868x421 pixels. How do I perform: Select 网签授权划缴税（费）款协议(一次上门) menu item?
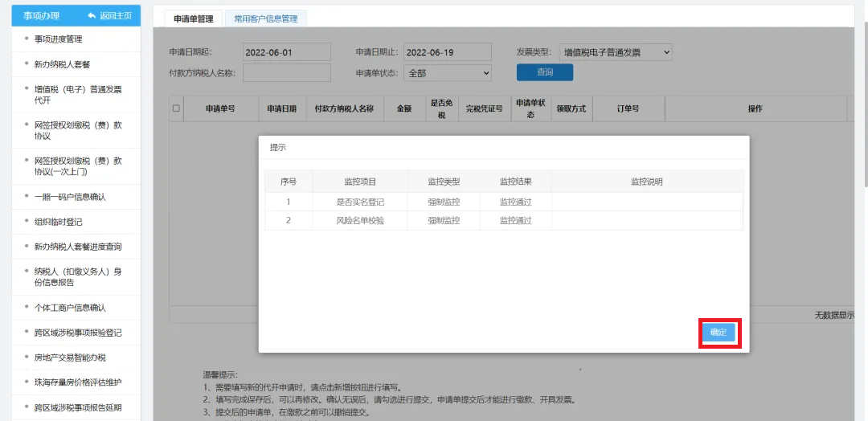point(77,166)
